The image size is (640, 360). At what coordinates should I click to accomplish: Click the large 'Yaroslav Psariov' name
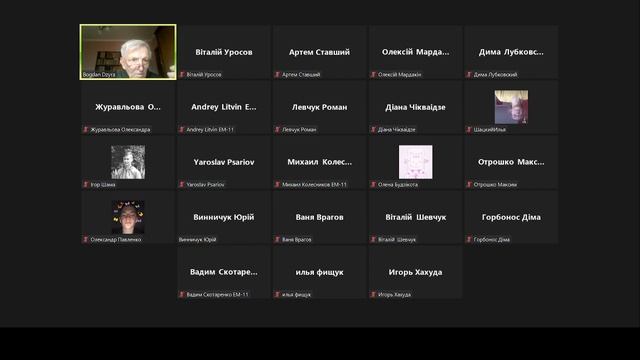(x=224, y=162)
